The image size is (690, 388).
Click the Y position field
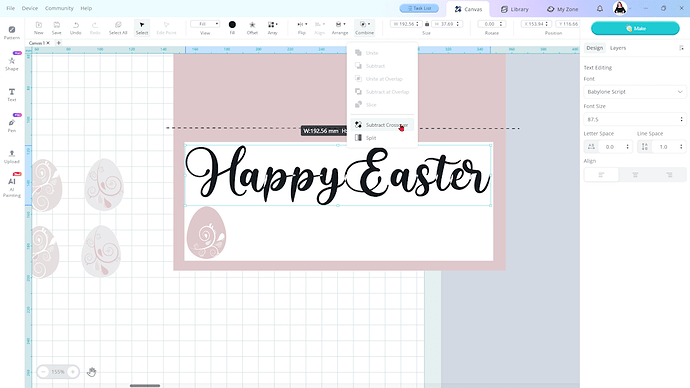pos(568,24)
